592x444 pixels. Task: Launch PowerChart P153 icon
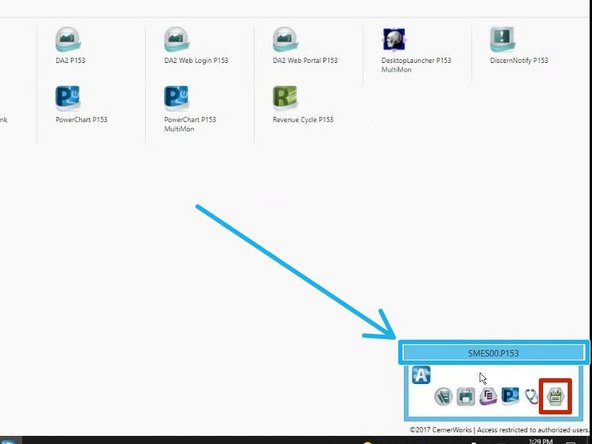point(68,98)
